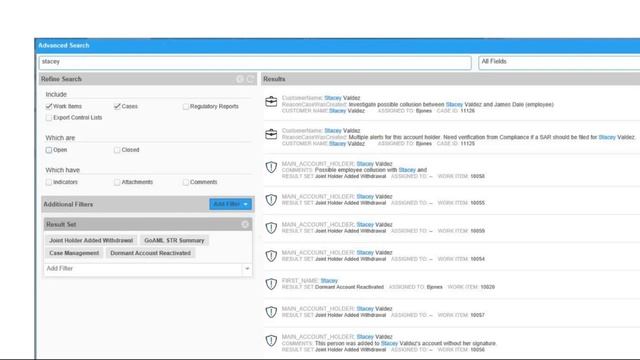Click shield icon for work item 10059
Viewport: 640px width, 360px height.
[271, 228]
